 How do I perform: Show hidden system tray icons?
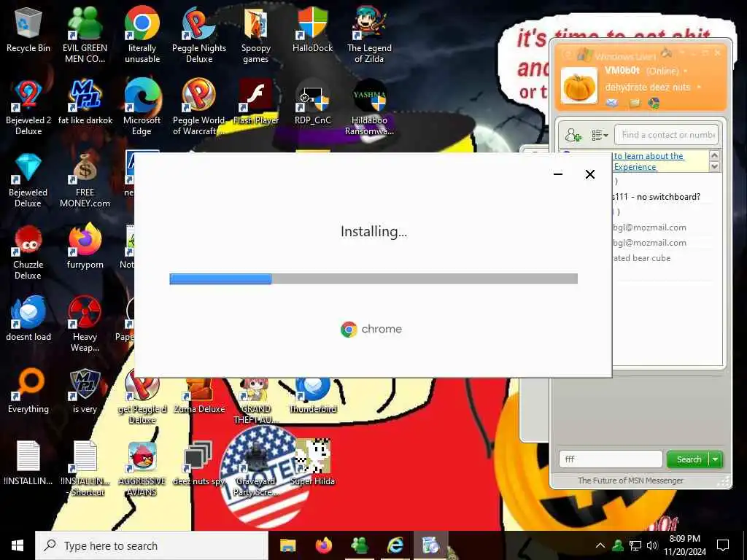pyautogui.click(x=600, y=545)
